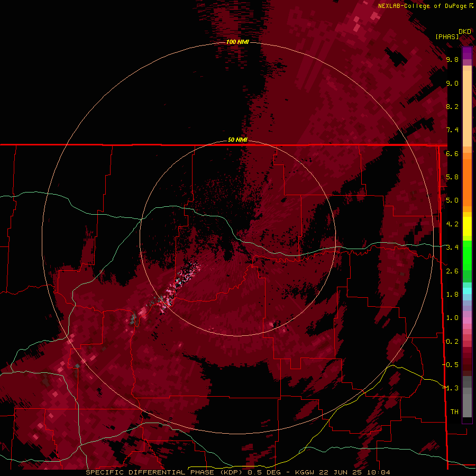476x476 pixels.
Task: Click the 100 NMI range ring label
Action: 237,42
